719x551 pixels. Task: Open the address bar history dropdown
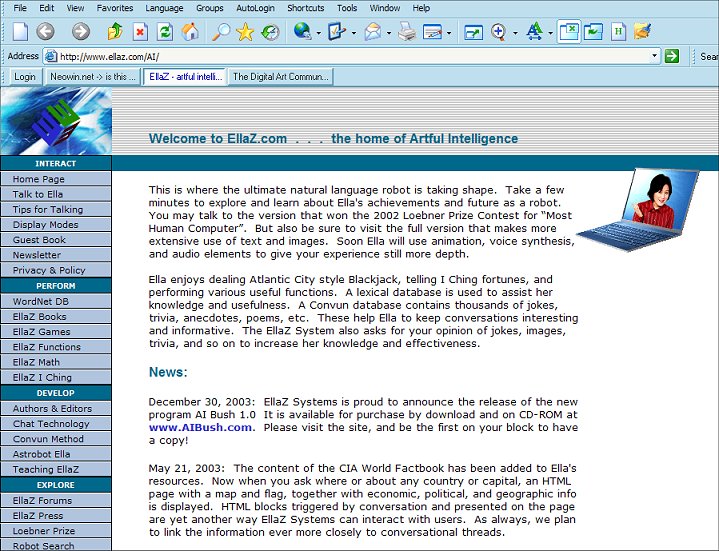(x=654, y=56)
